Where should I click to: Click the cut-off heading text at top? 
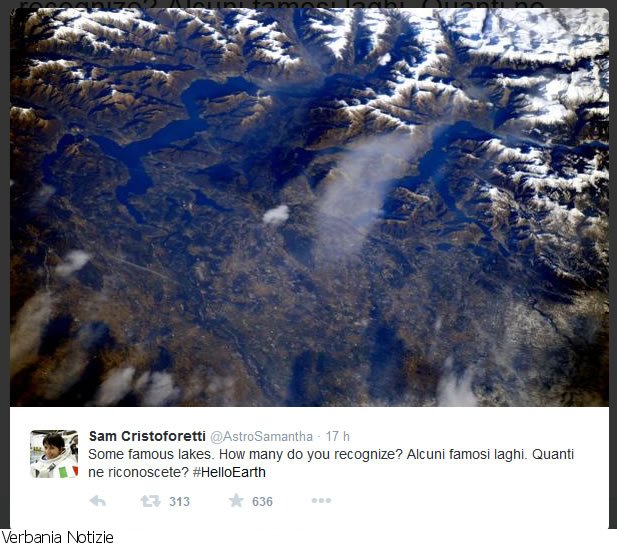pos(282,4)
